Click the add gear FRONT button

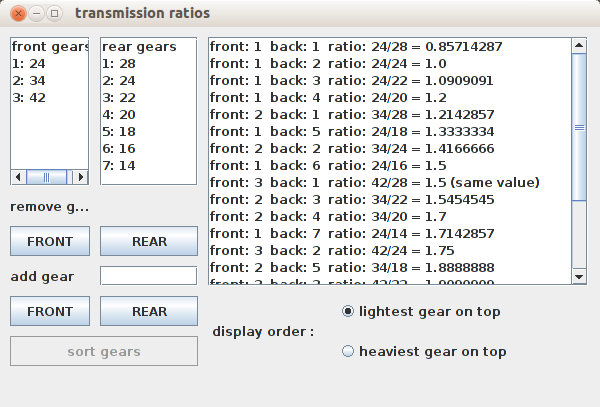point(50,311)
